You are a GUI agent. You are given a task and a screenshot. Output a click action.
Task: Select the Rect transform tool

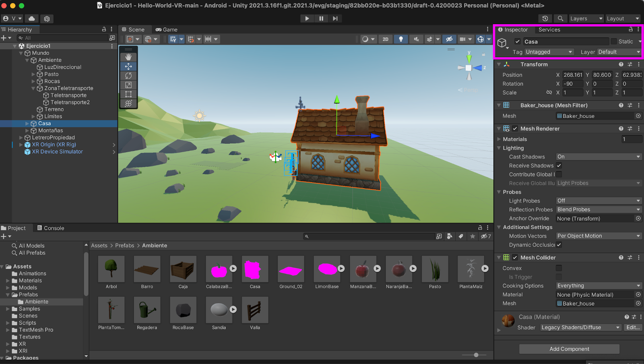128,94
